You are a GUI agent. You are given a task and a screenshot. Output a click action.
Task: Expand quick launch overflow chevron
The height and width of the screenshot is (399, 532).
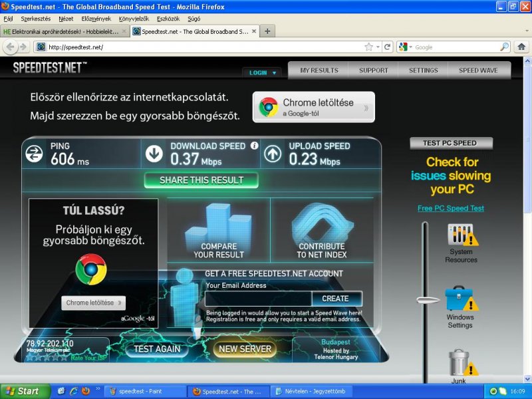point(98,389)
